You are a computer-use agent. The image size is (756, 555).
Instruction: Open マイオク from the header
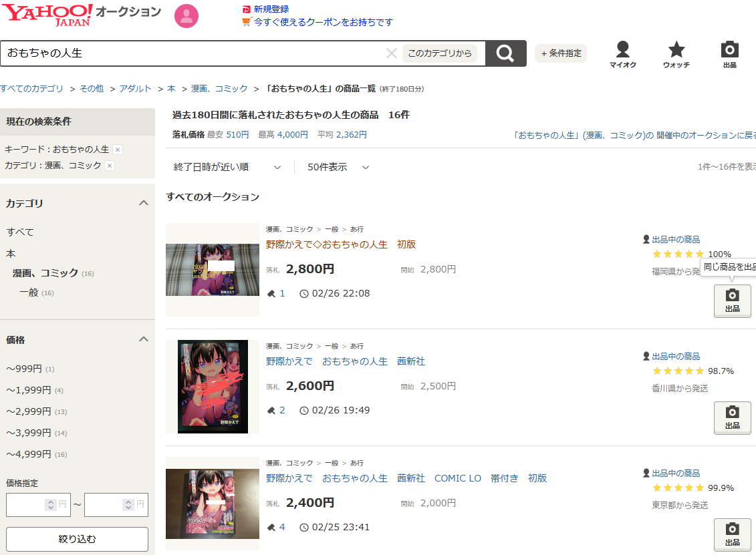(622, 55)
